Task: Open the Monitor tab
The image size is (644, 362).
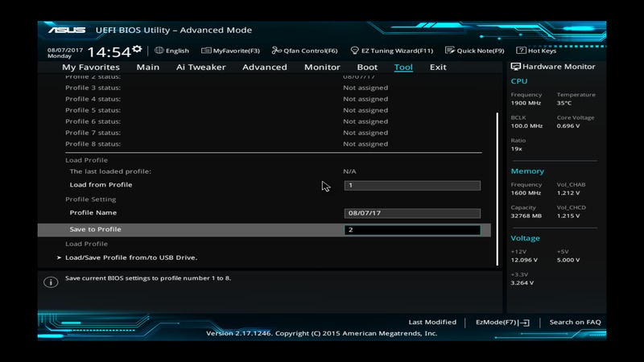Action: (x=321, y=68)
